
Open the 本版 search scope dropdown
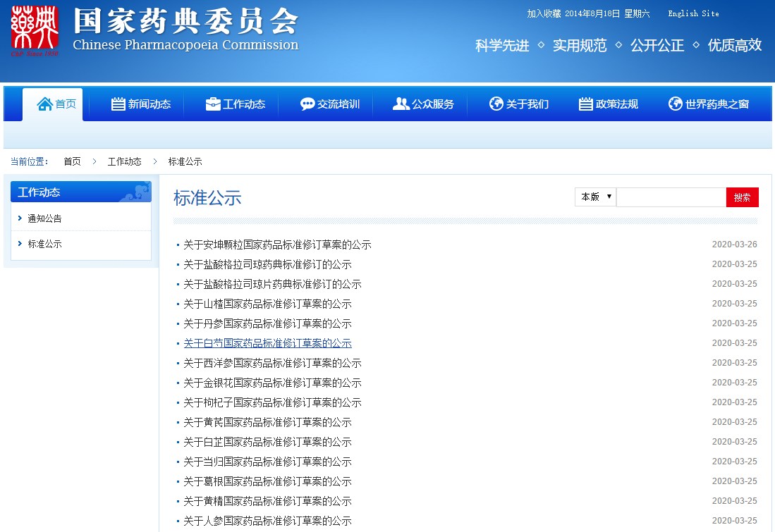point(595,197)
